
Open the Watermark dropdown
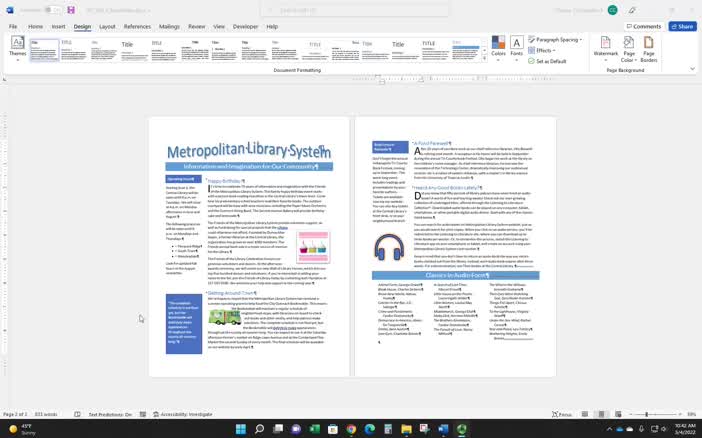(606, 48)
